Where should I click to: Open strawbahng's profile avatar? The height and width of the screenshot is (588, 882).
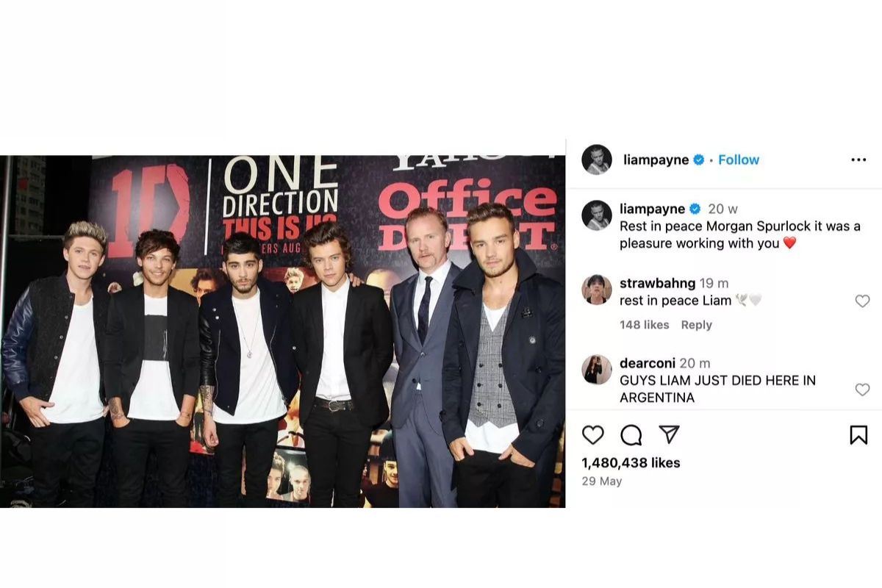(x=597, y=290)
